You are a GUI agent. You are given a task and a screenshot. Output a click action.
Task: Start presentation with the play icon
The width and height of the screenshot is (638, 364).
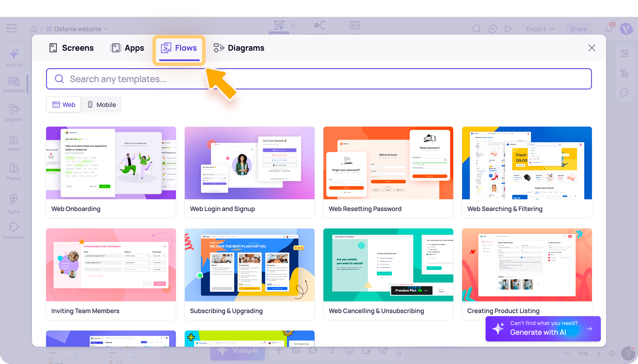(508, 29)
